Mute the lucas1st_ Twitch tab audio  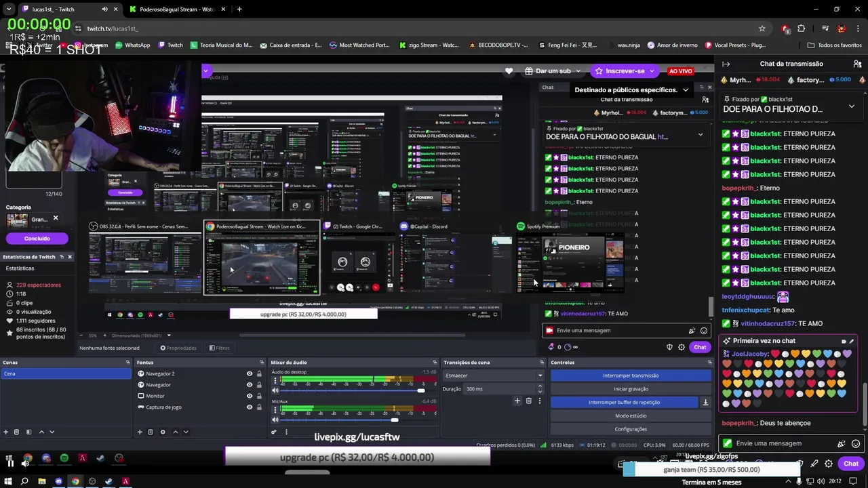pos(104,9)
